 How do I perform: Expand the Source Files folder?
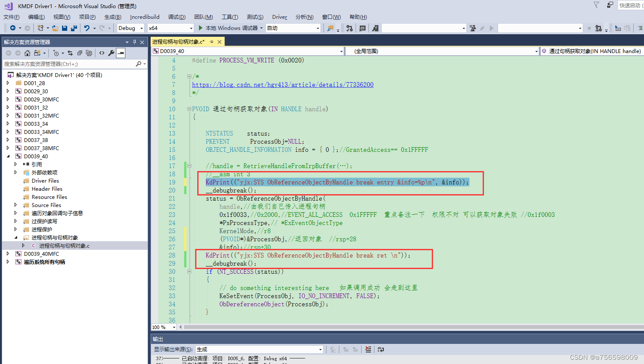point(16,205)
